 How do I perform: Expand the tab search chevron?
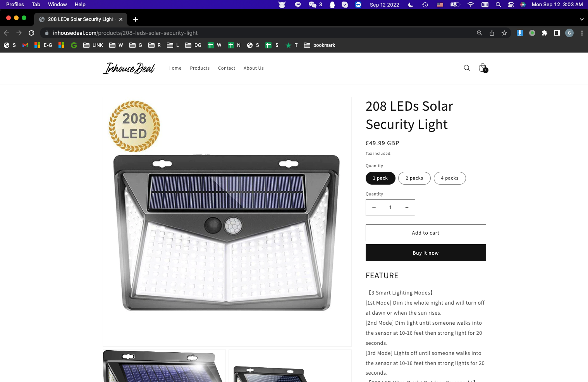[x=581, y=19]
